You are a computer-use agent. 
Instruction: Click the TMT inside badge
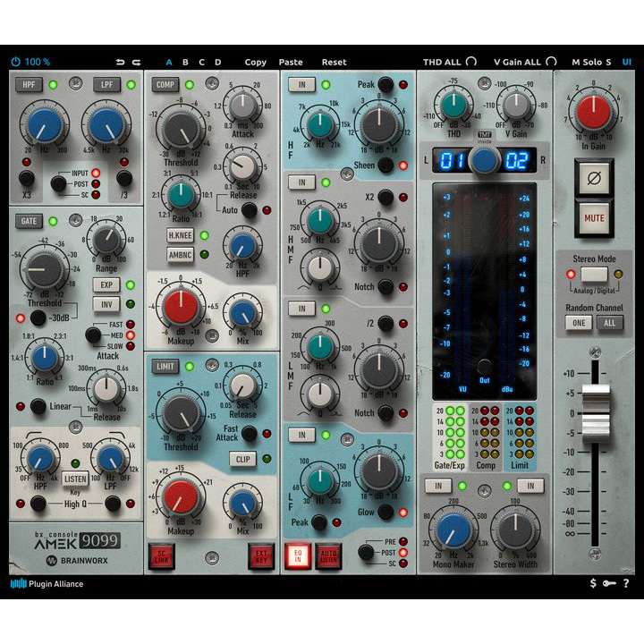coord(484,137)
